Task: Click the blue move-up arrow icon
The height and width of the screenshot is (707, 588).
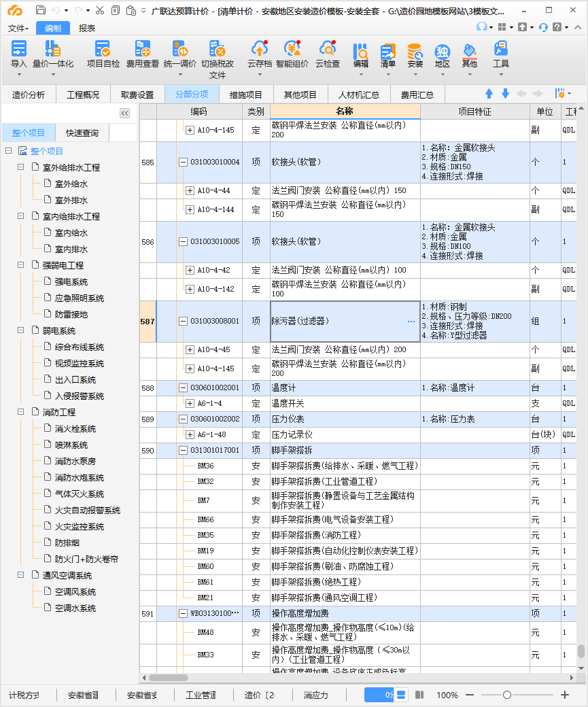Action: coord(489,93)
